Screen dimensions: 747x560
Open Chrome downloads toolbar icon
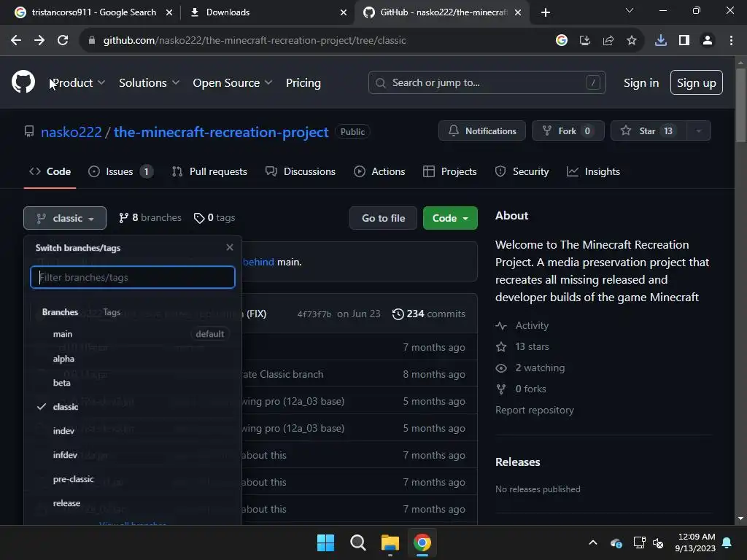[660, 41]
